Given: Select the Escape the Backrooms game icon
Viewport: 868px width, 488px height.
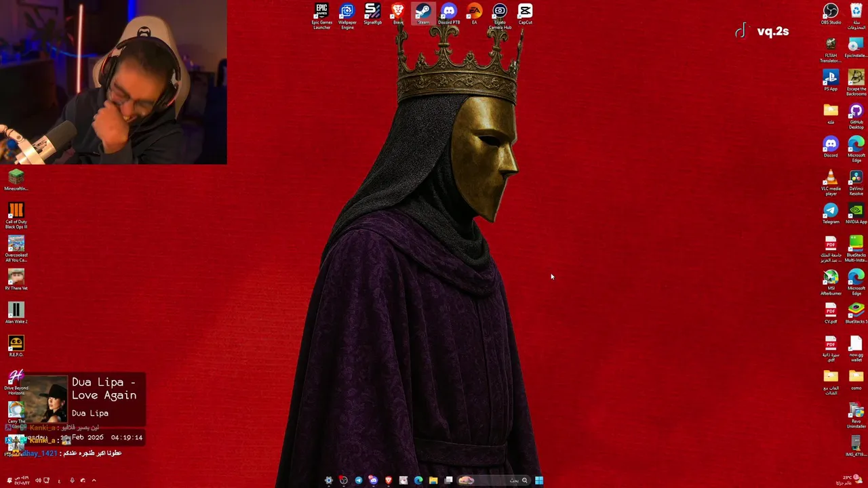Looking at the screenshot, I should (x=856, y=83).
